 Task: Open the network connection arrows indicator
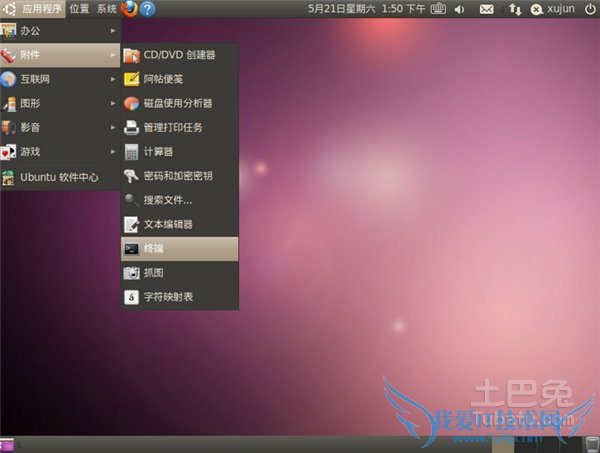515,9
